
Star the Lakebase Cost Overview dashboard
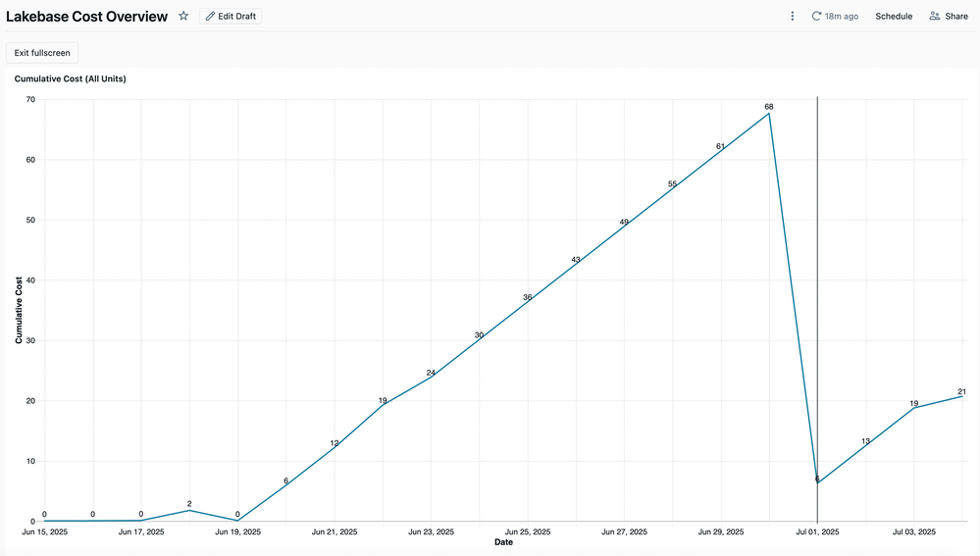(183, 17)
